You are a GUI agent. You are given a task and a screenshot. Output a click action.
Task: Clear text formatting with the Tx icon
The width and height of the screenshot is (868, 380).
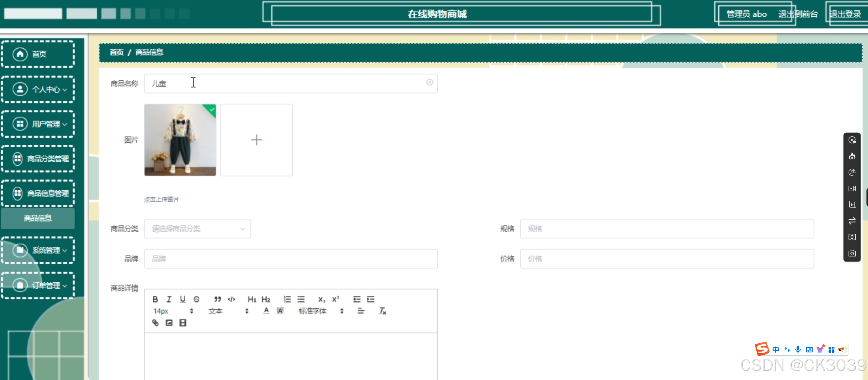tap(383, 311)
